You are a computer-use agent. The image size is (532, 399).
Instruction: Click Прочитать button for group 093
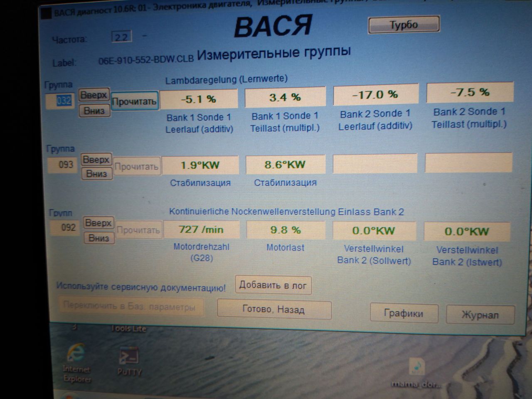click(x=137, y=167)
